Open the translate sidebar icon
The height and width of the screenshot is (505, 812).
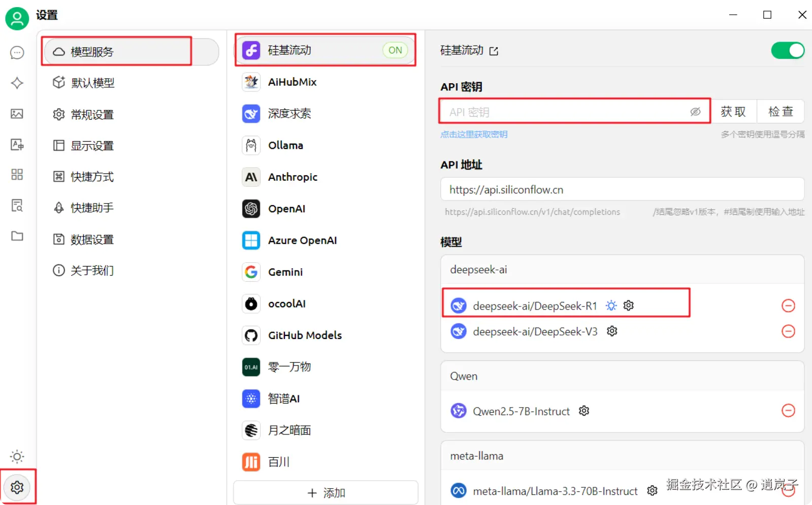[17, 145]
